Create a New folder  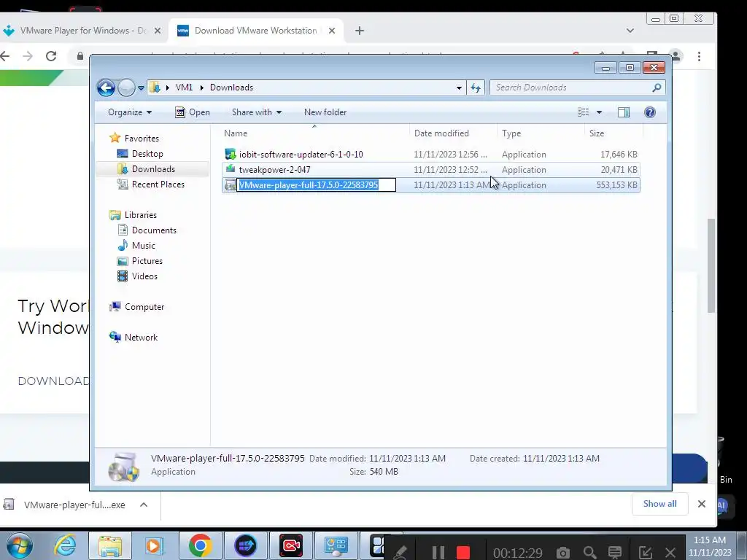[x=325, y=112]
